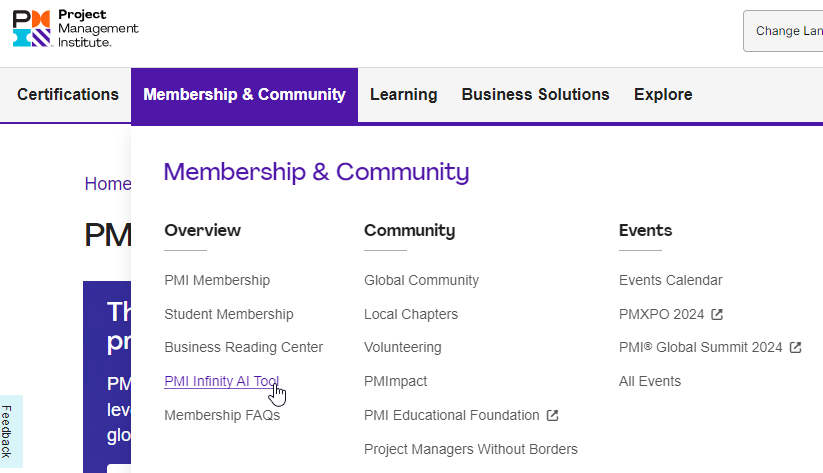
Task: Open Business Reading Center link
Action: tap(244, 347)
